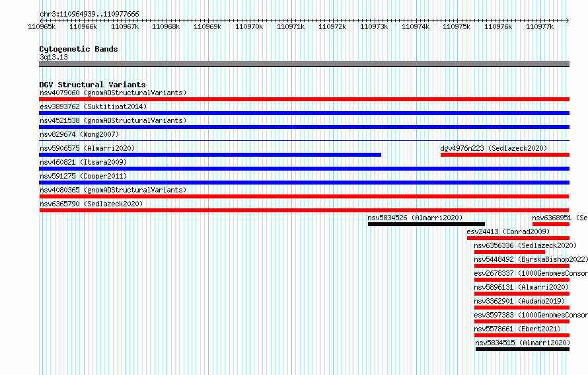Click the red bar of nsv4080365

tap(304, 196)
